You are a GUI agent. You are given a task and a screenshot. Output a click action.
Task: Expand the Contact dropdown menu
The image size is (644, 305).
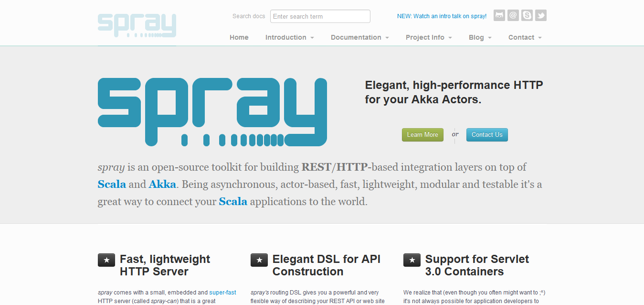(x=525, y=37)
